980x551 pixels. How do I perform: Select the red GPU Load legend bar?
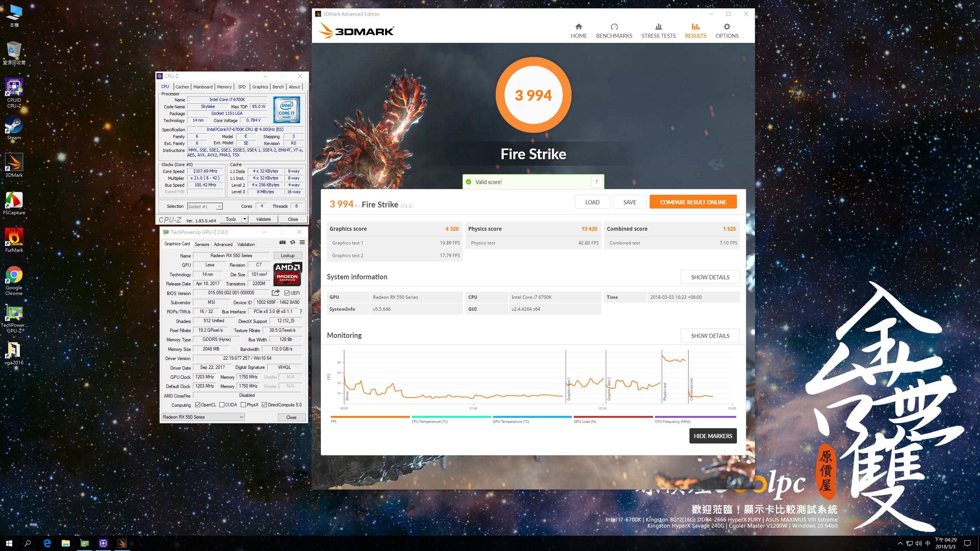click(613, 417)
